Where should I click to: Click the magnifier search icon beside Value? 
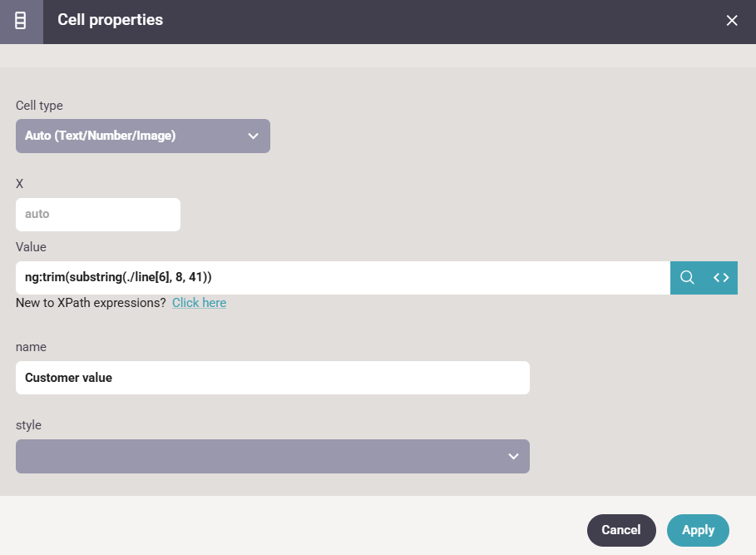(687, 278)
